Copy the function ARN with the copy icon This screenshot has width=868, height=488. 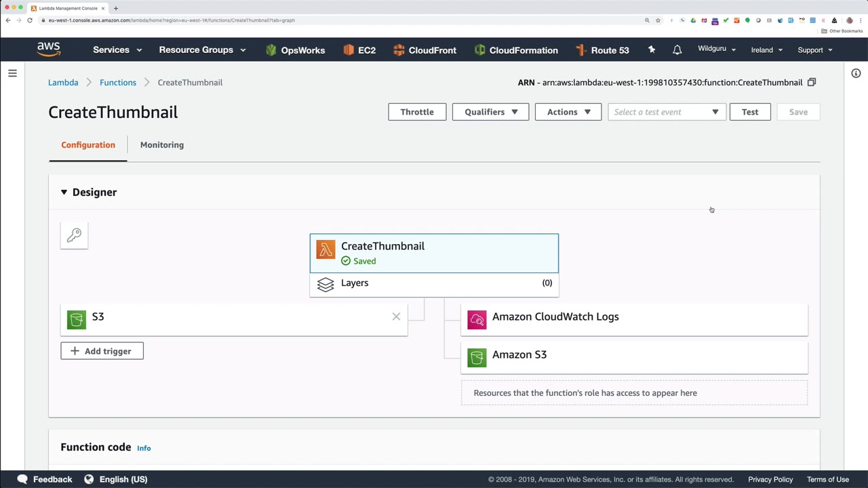coord(811,82)
